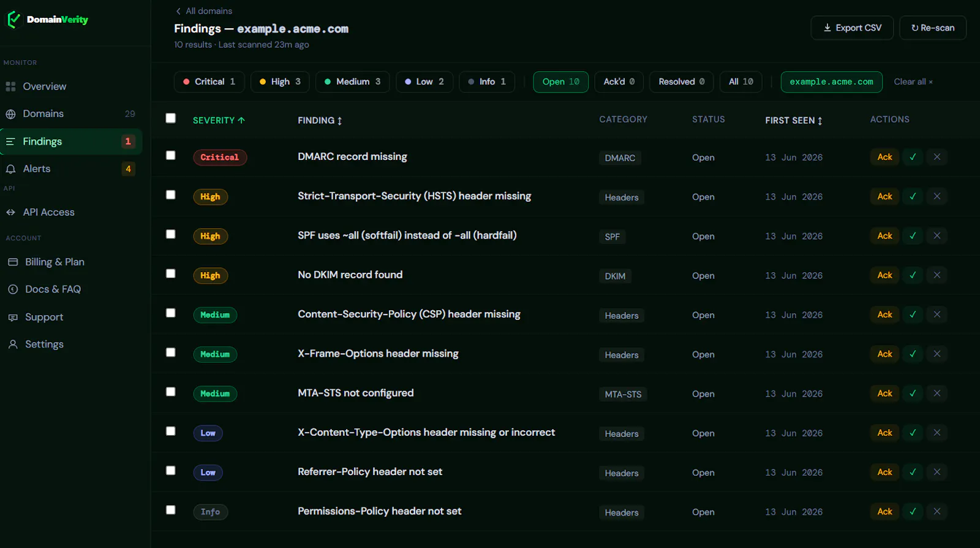Resolve X-Content-Type-Options finding with checkmark
This screenshot has height=548, width=980.
[x=913, y=433]
